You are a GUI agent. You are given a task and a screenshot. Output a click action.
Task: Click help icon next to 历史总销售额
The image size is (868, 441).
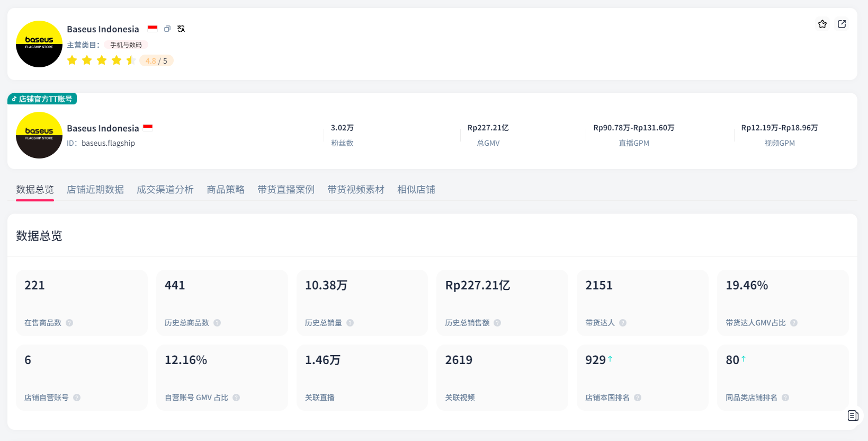[x=497, y=323]
